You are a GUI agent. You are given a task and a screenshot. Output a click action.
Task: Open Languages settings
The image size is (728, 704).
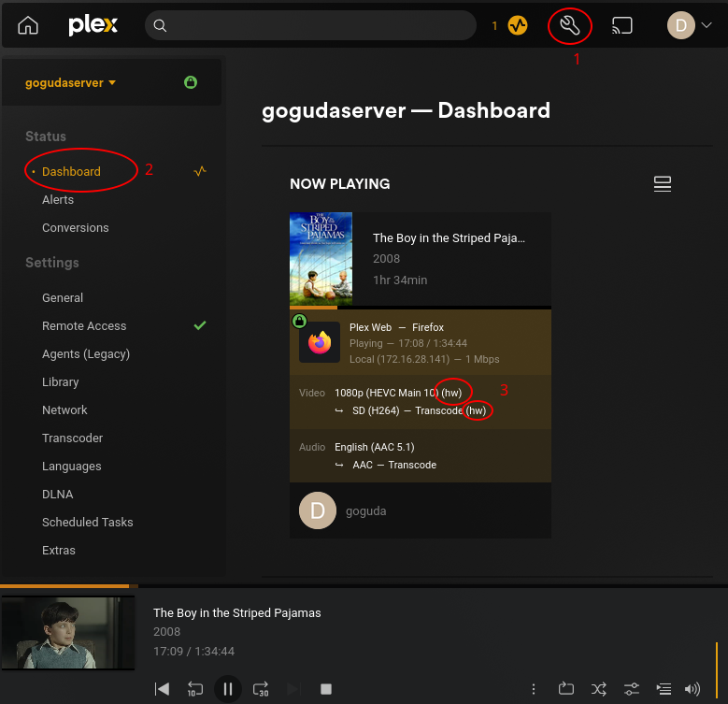click(x=72, y=467)
